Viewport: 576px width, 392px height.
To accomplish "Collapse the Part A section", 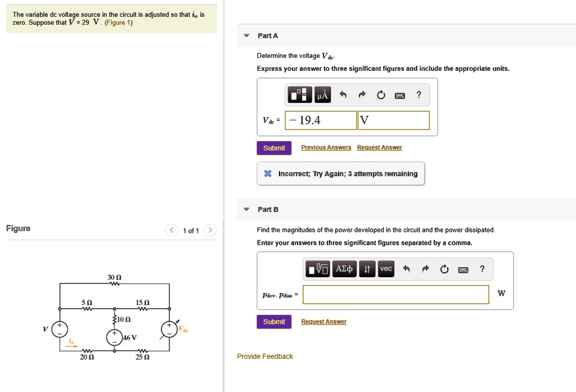I will coord(246,35).
